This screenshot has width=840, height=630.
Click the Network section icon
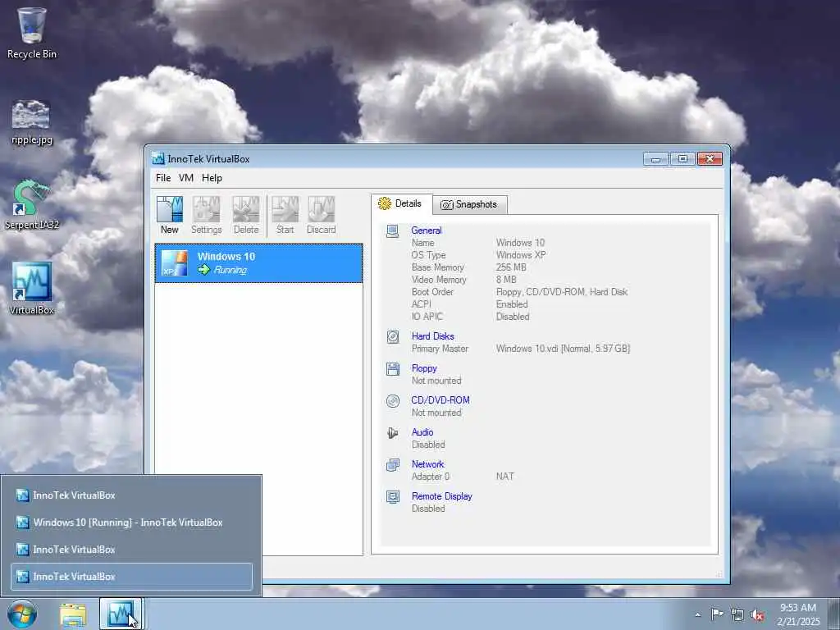tap(393, 465)
